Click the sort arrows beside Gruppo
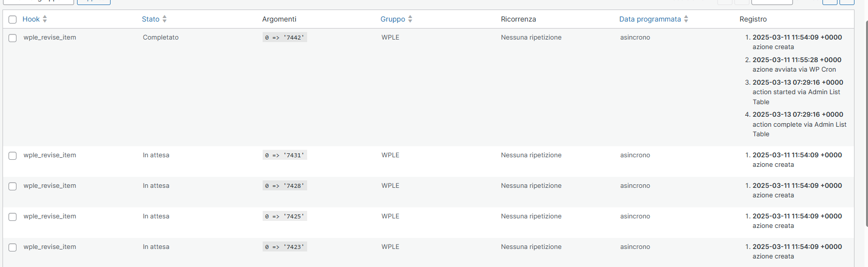This screenshot has width=868, height=267. point(410,19)
